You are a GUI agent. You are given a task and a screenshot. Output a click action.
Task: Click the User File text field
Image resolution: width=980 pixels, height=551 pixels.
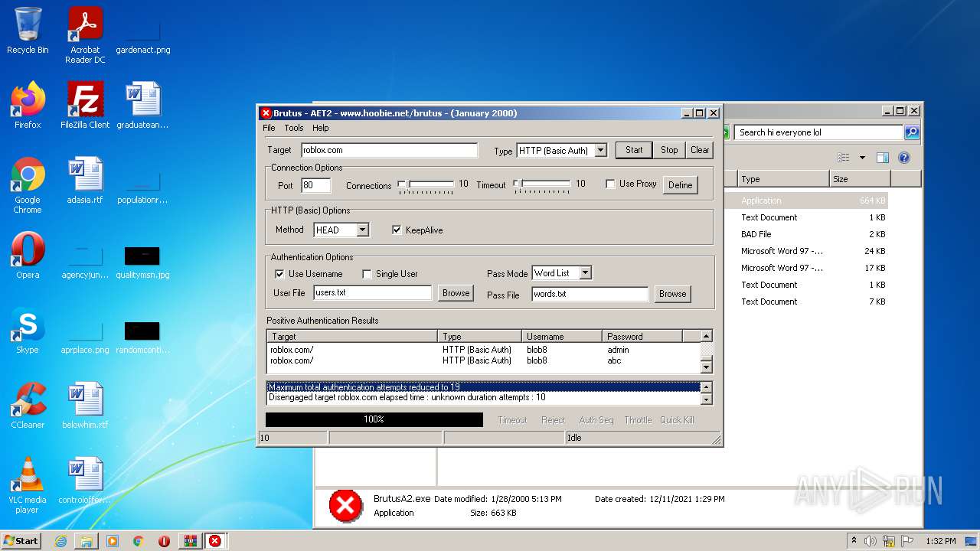pos(373,292)
